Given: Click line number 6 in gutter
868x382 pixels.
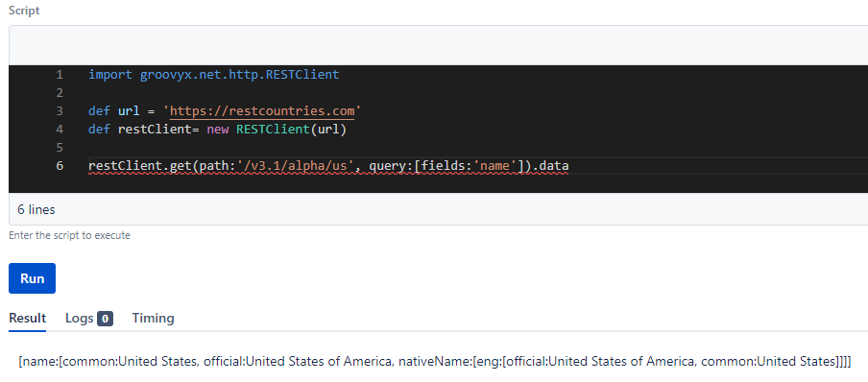Looking at the screenshot, I should (60, 166).
